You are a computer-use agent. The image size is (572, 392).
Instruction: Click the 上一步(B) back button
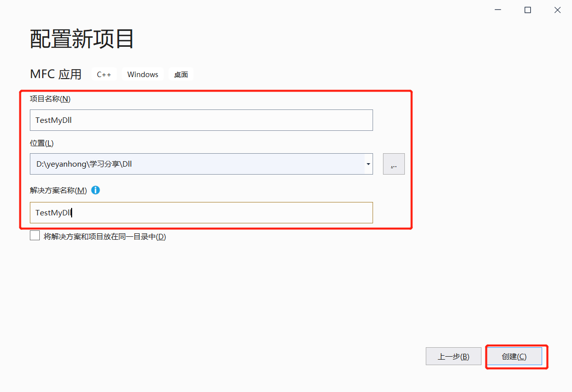pos(453,356)
